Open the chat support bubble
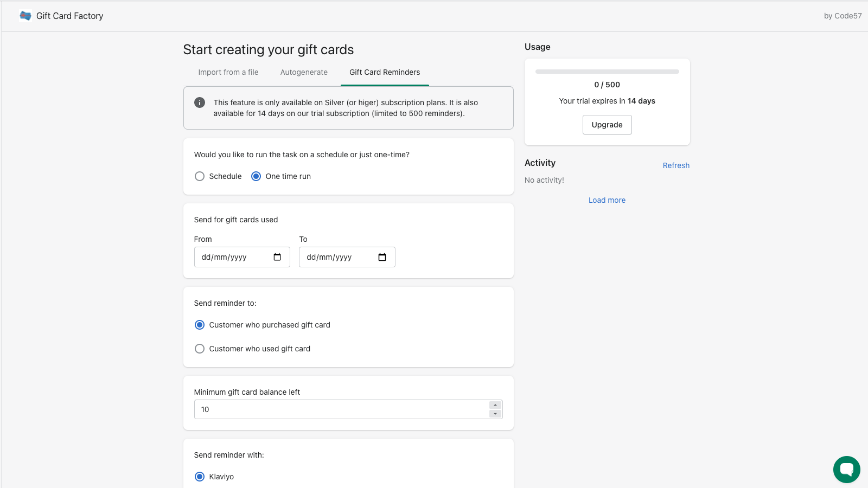 [846, 469]
